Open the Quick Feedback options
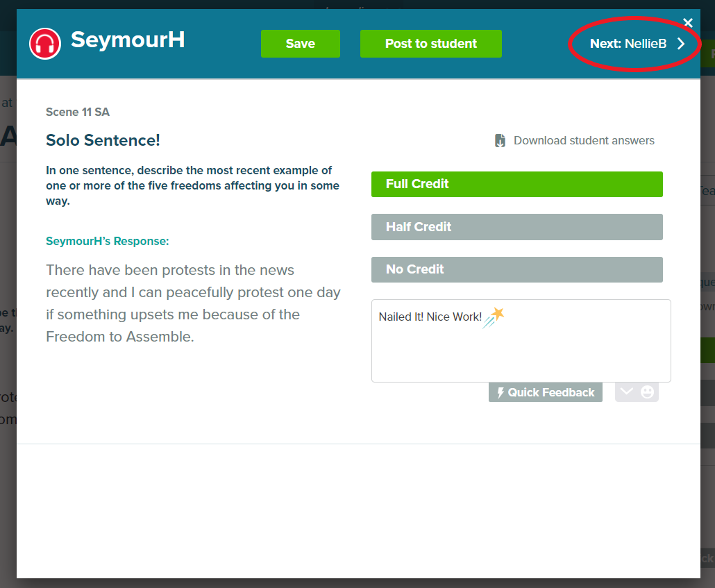Screen dimensions: 715x588 pyautogui.click(x=546, y=392)
